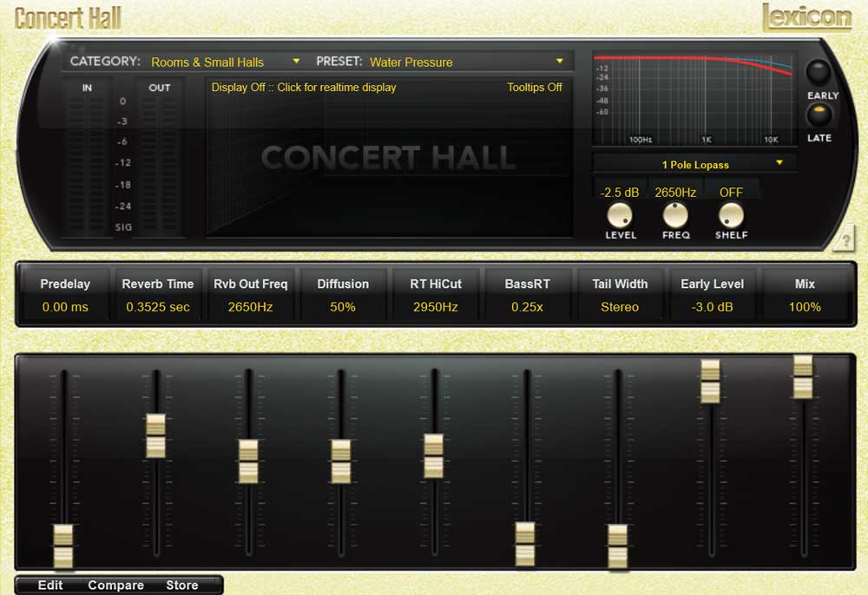Select the LATE reverb button
The height and width of the screenshot is (595, 868).
[x=819, y=114]
